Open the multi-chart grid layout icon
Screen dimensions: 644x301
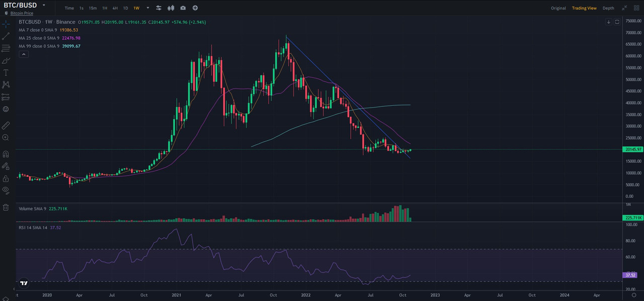(635, 8)
